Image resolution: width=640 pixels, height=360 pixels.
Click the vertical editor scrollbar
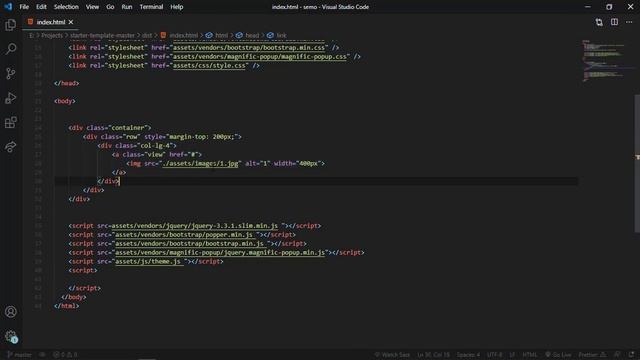click(637, 163)
